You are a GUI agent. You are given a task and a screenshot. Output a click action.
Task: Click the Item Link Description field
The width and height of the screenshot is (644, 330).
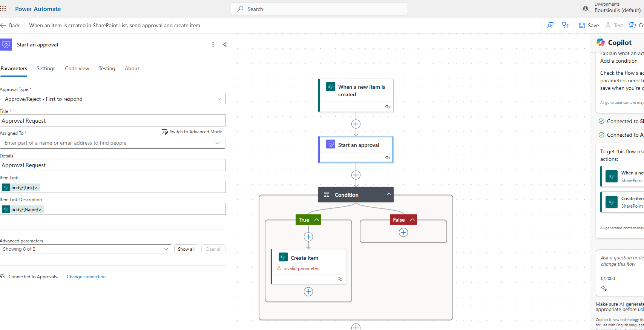click(113, 209)
